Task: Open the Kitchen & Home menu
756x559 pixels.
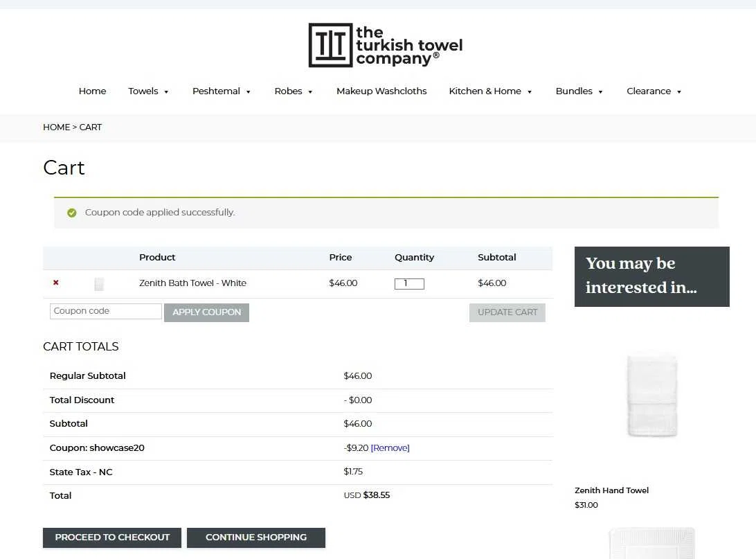Action: (485, 91)
